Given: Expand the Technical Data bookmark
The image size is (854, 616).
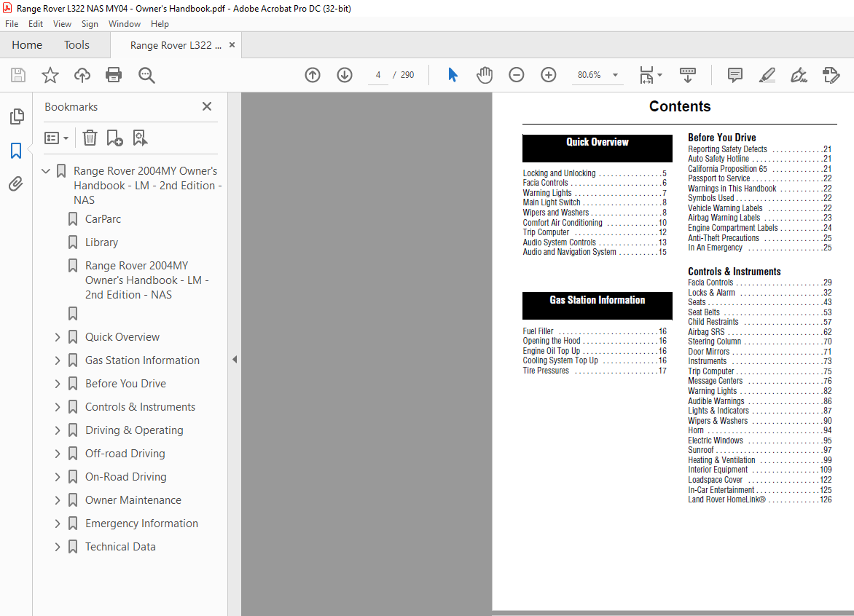Looking at the screenshot, I should click(57, 547).
